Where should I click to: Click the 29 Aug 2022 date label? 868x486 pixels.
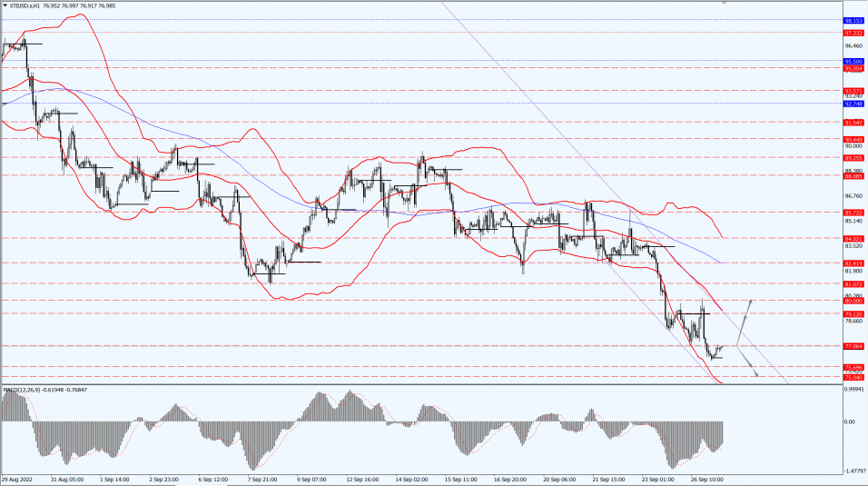(x=16, y=479)
